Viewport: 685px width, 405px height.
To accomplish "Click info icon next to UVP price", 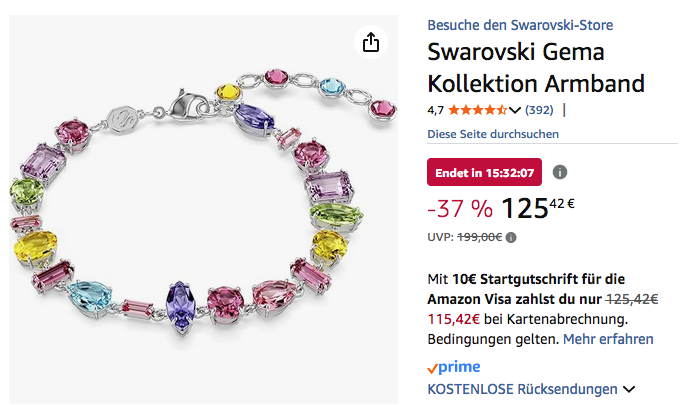I will [x=512, y=237].
